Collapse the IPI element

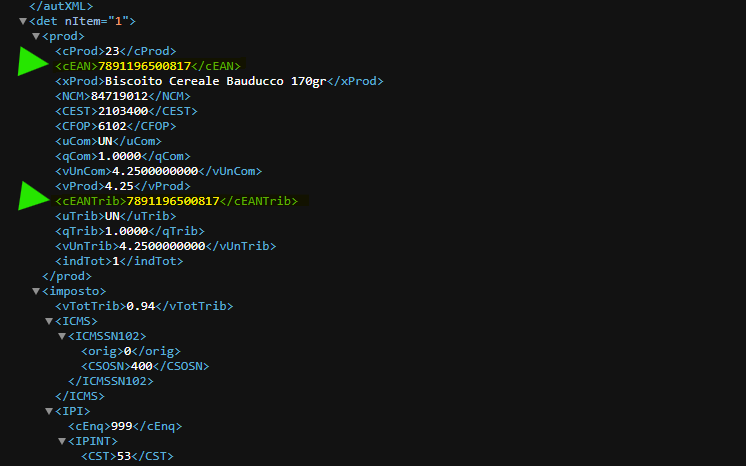[49, 411]
